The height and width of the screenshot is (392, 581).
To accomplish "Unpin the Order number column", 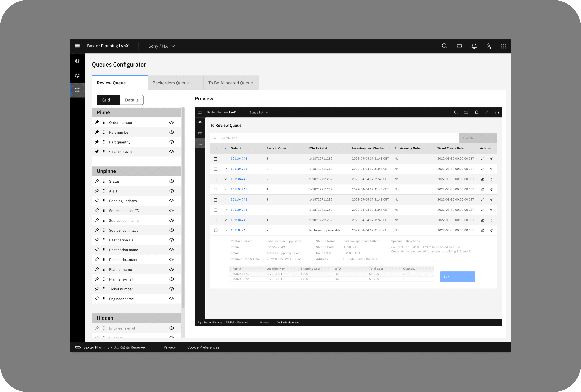I will pyautogui.click(x=97, y=122).
